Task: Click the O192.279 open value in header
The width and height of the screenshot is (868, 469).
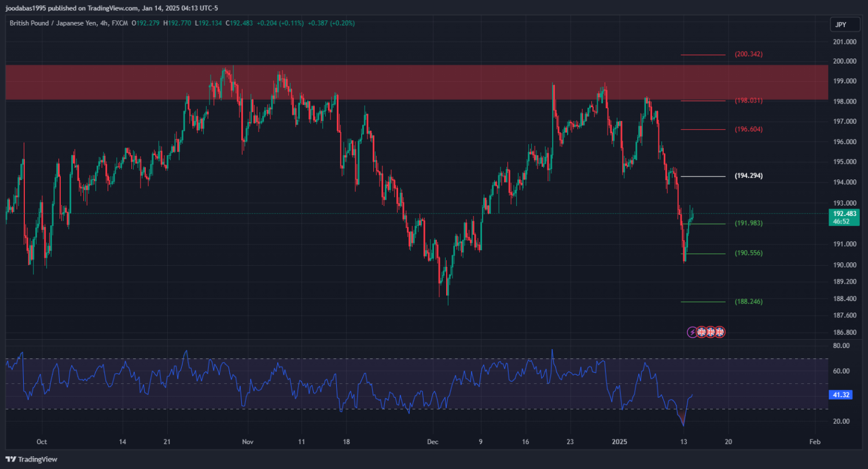Action: (146, 23)
